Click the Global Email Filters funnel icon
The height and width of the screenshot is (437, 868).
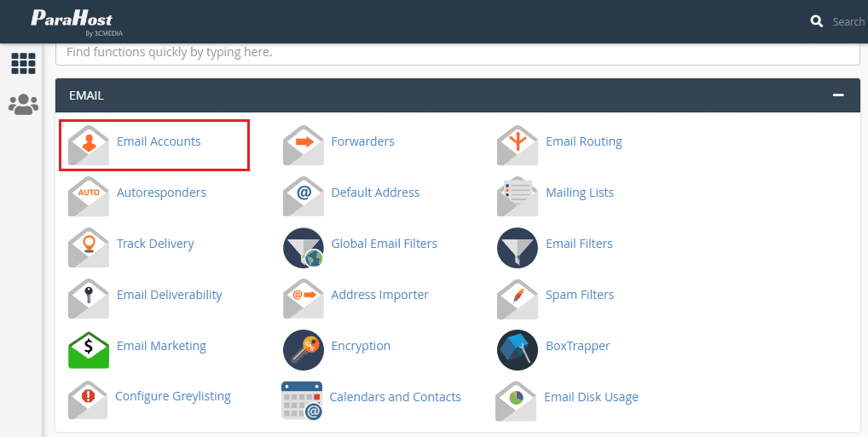(x=303, y=247)
